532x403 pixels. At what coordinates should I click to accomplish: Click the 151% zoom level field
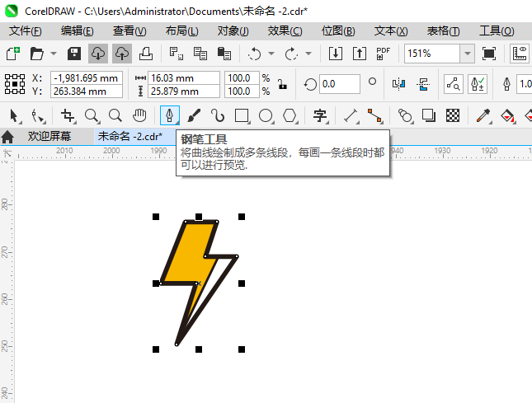pos(432,54)
